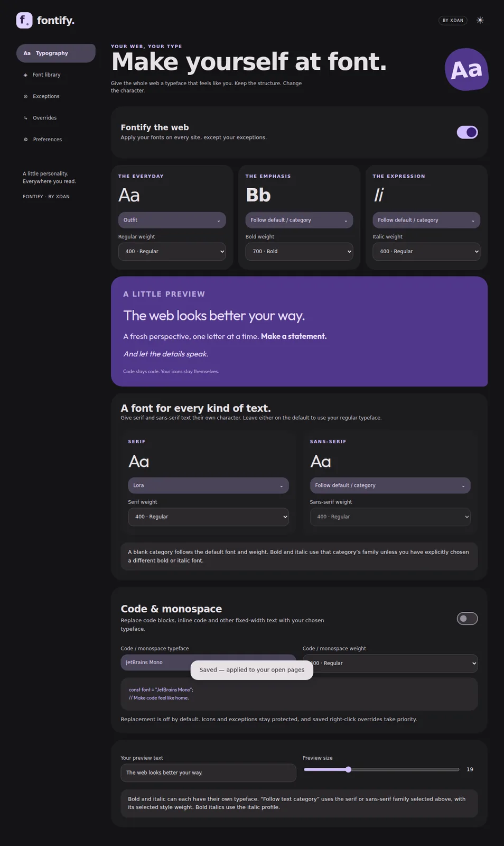Open the Emphasis font family dropdown

click(x=299, y=220)
